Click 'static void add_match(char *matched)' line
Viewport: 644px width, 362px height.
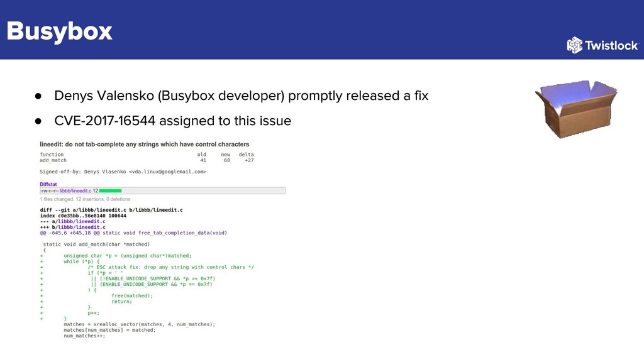(96, 244)
